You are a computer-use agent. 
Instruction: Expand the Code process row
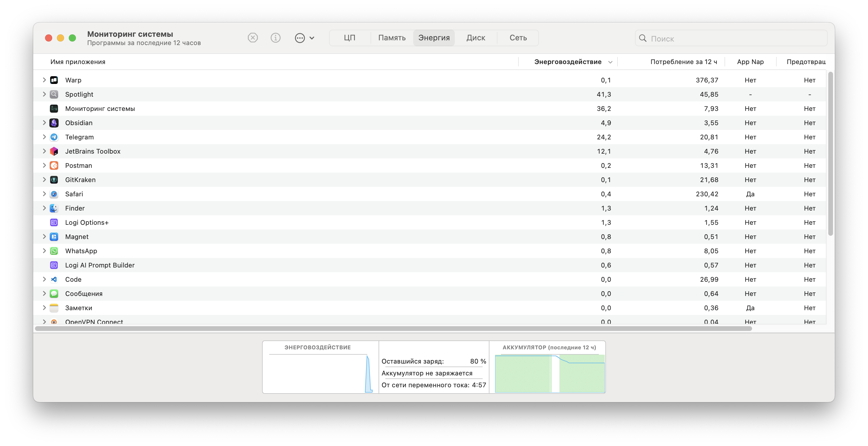click(x=44, y=279)
